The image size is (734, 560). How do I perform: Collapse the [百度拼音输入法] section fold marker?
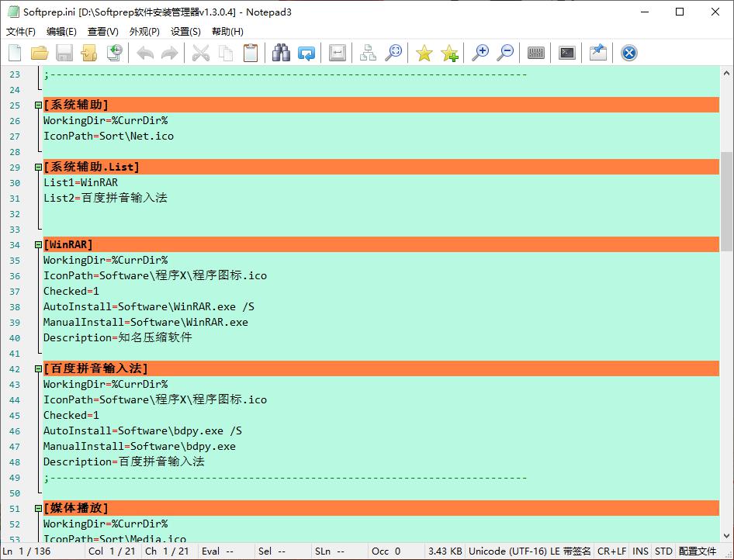pyautogui.click(x=38, y=369)
